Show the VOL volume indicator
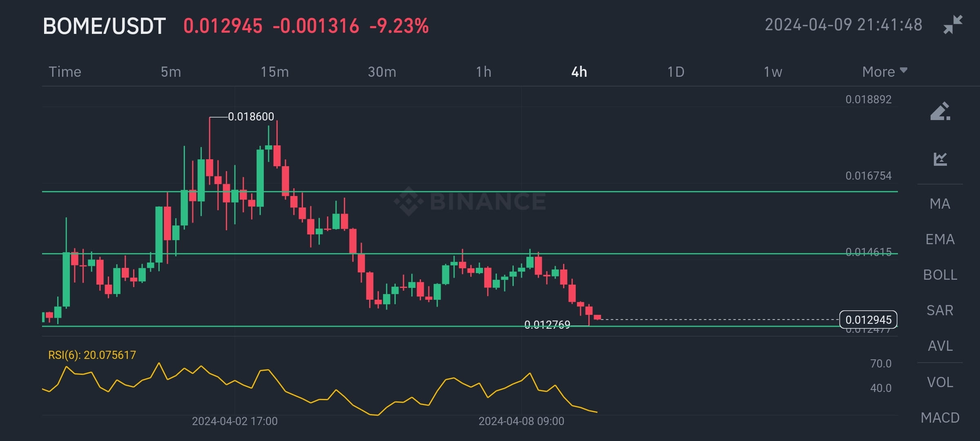 [940, 382]
